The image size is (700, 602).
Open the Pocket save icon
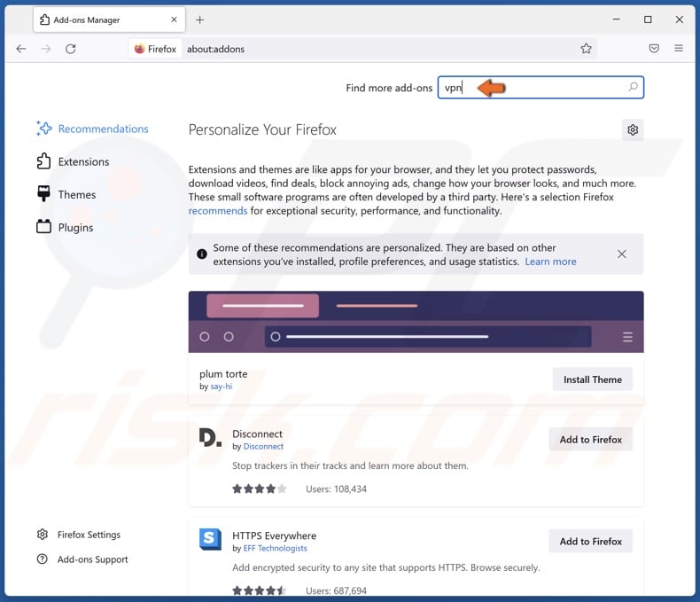654,48
